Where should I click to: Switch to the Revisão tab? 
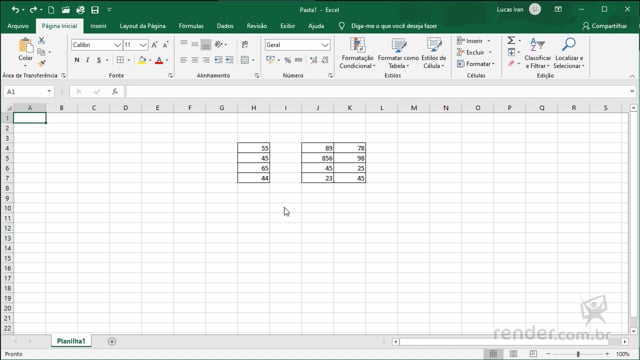coord(257,26)
